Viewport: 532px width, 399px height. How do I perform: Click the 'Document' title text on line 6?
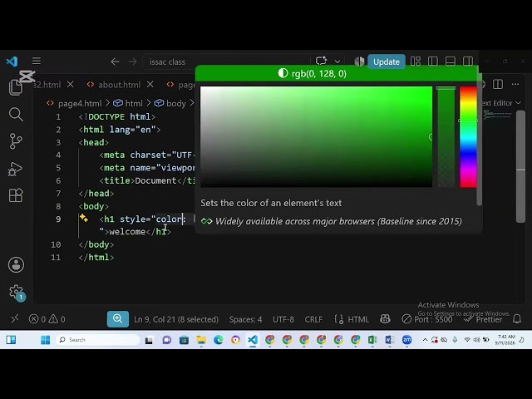pos(155,180)
